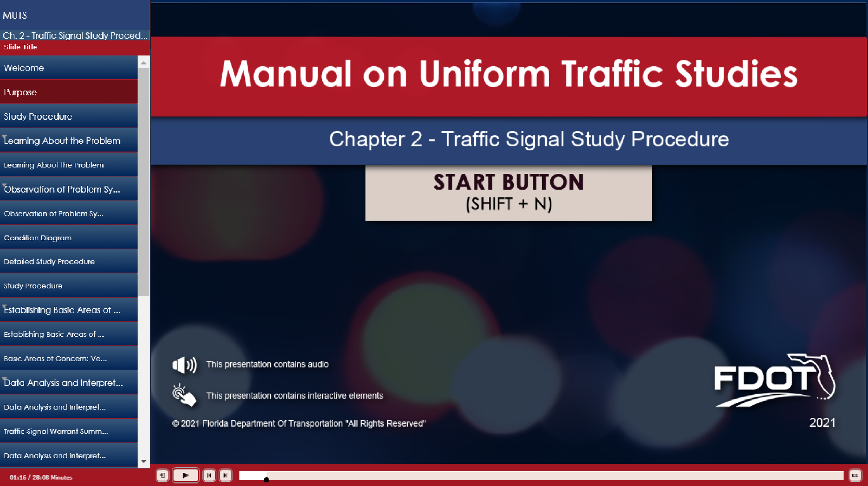Open the Establishing Basic Areas of ... sub-slide above Basic Areas of Concern
The width and height of the screenshot is (868, 486).
point(69,334)
